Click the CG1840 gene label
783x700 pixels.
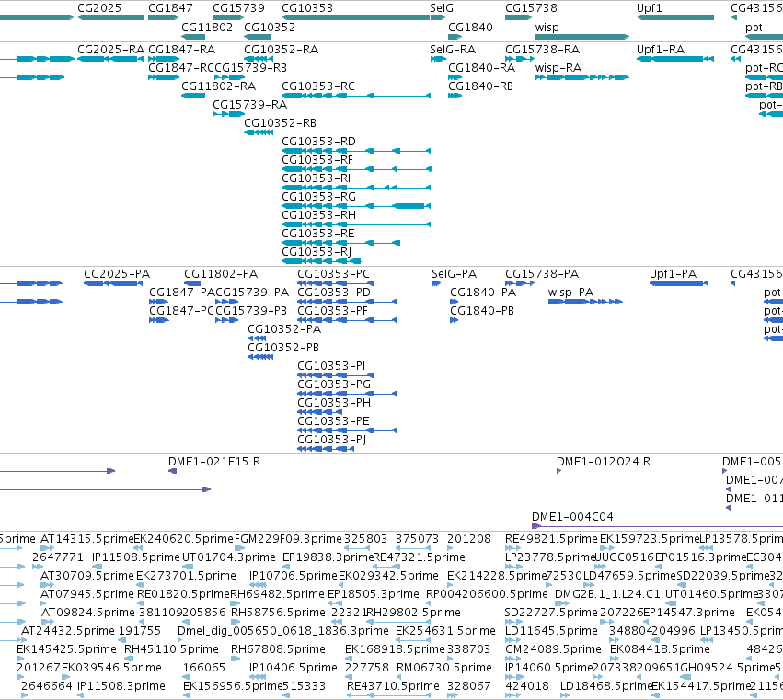(470, 28)
